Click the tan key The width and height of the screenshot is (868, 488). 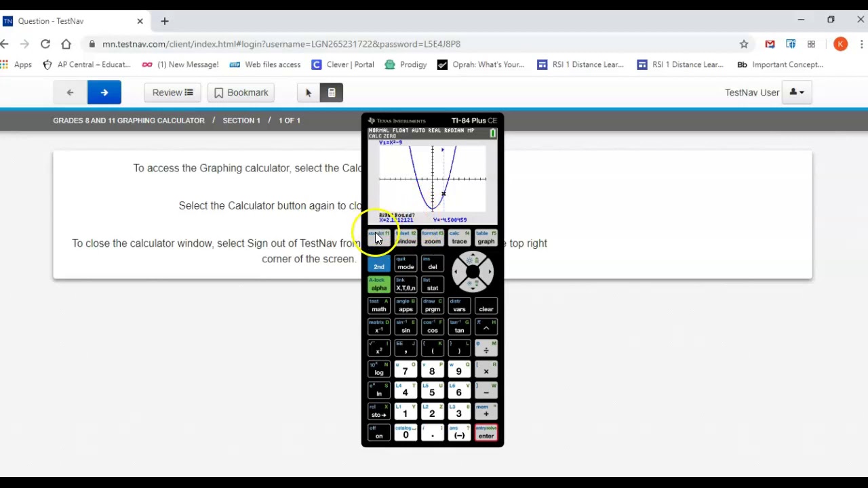pyautogui.click(x=459, y=327)
